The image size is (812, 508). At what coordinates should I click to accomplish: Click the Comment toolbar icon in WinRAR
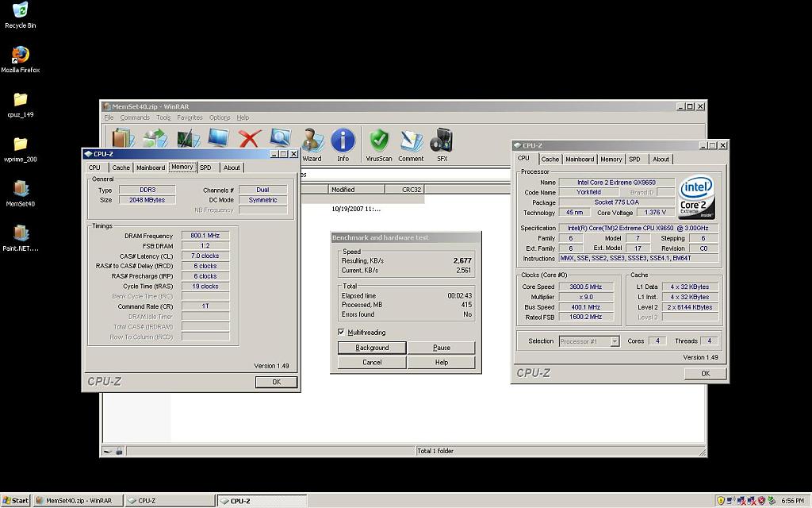[411, 144]
